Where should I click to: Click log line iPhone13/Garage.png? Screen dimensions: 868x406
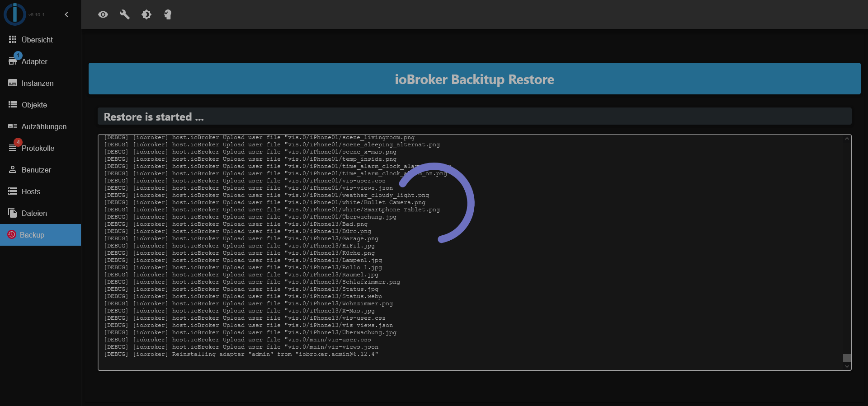tap(241, 238)
